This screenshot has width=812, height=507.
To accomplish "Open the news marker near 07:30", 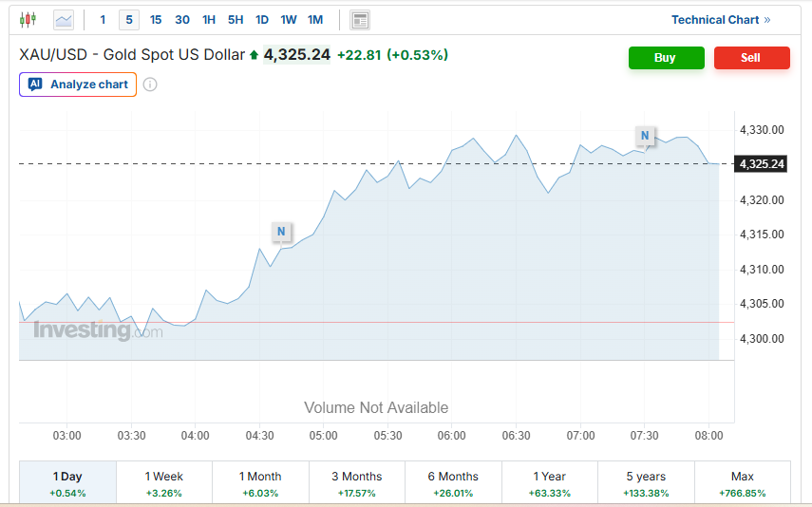I will click(x=645, y=135).
